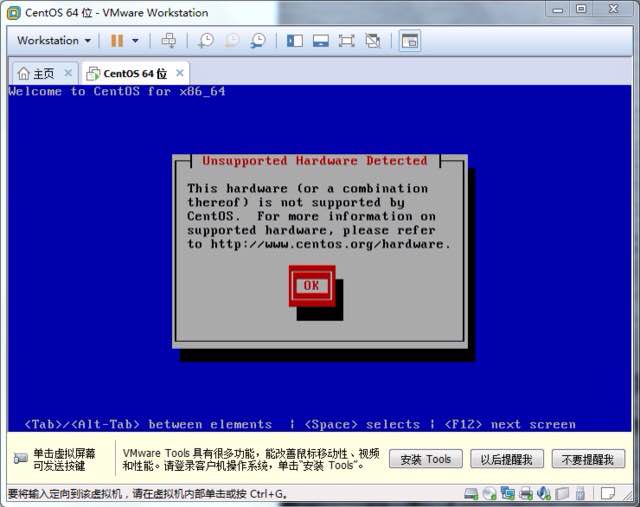Minimize the VMware Workstation window
This screenshot has height=507, width=640.
point(558,10)
